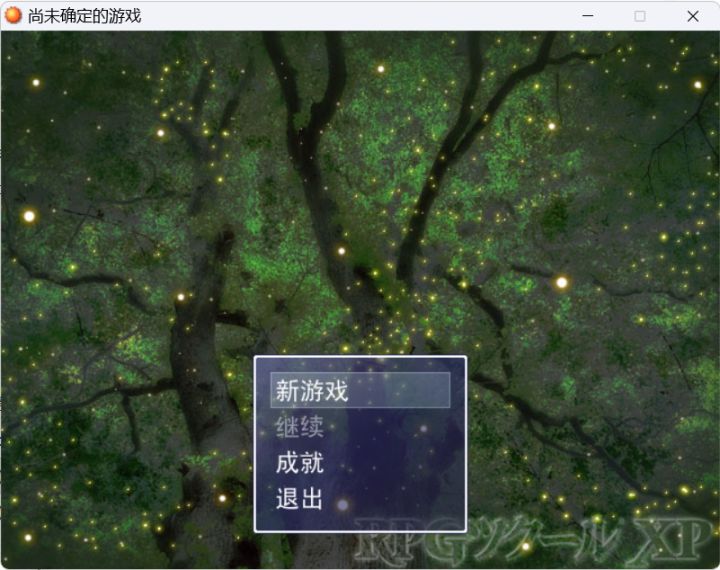720x570 pixels.
Task: Click the orange game icon in the title bar
Action: point(13,16)
